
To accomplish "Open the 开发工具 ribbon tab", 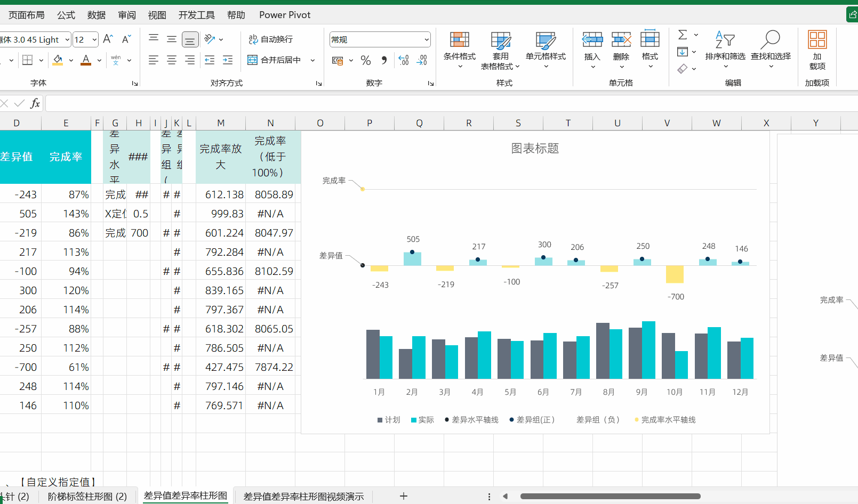I will (197, 15).
